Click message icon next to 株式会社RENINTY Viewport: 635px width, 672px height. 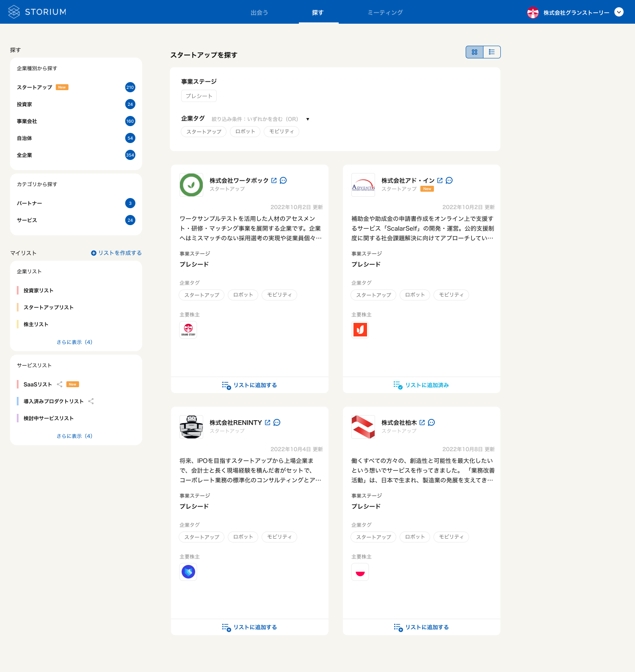tap(277, 422)
